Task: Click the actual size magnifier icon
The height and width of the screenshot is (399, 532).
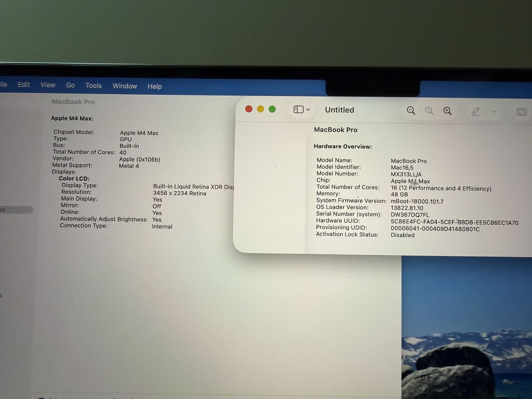Action: (x=429, y=111)
